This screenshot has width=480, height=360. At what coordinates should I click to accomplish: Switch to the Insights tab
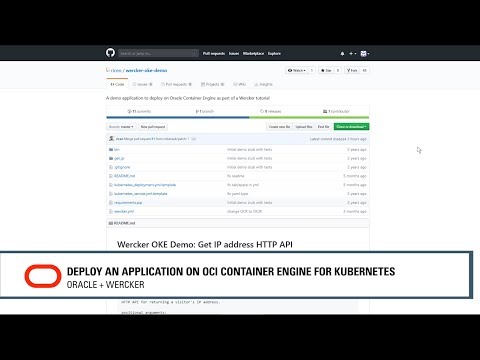pos(263,84)
